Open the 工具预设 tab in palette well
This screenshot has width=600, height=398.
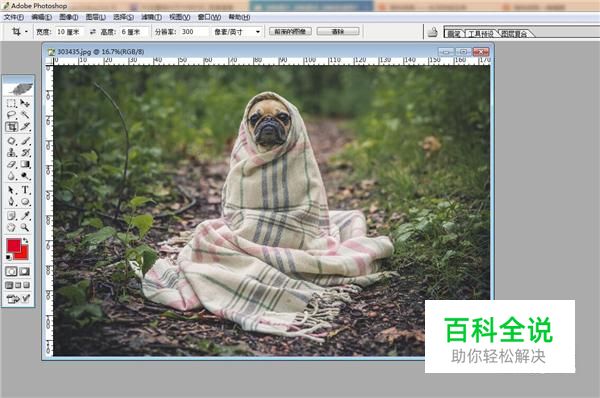(481, 34)
